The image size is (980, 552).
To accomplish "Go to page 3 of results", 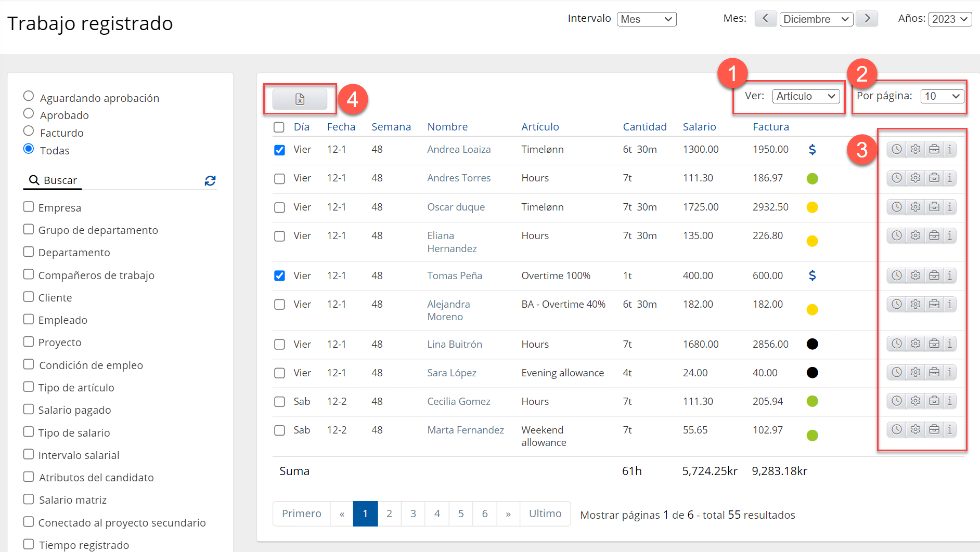I will [413, 514].
